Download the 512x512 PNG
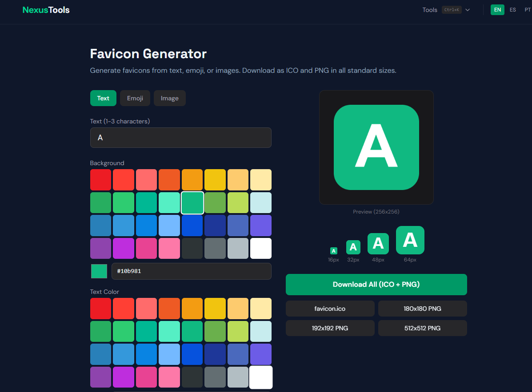Image resolution: width=532 pixels, height=392 pixels. click(x=422, y=329)
